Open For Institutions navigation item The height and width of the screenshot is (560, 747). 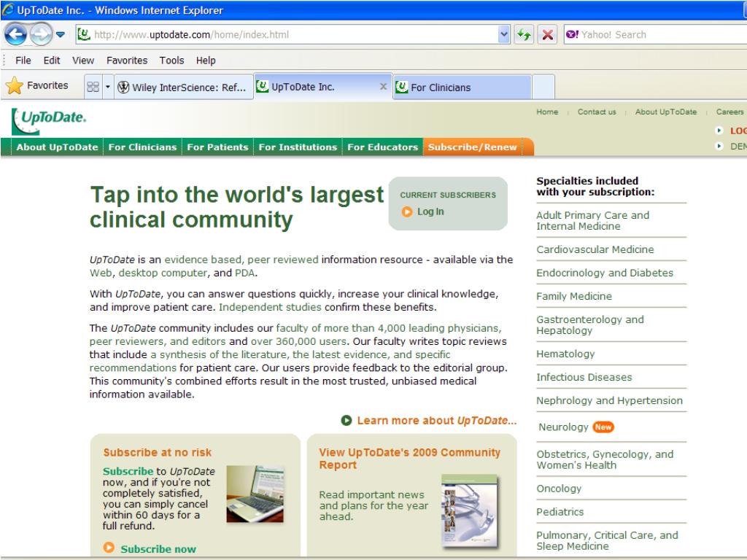click(x=298, y=147)
